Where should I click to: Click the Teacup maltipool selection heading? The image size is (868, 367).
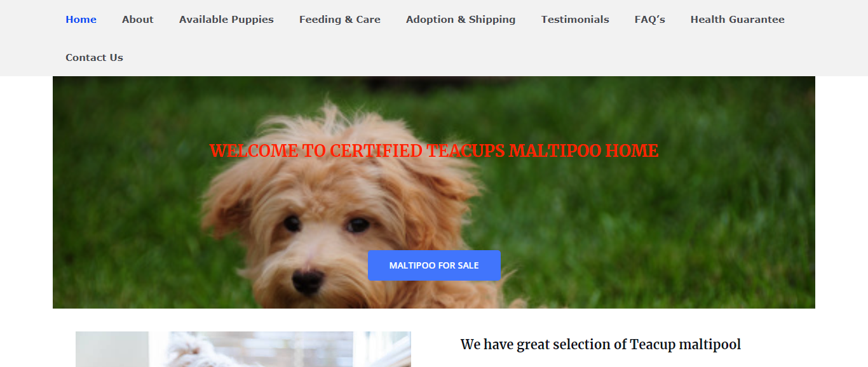(x=600, y=344)
